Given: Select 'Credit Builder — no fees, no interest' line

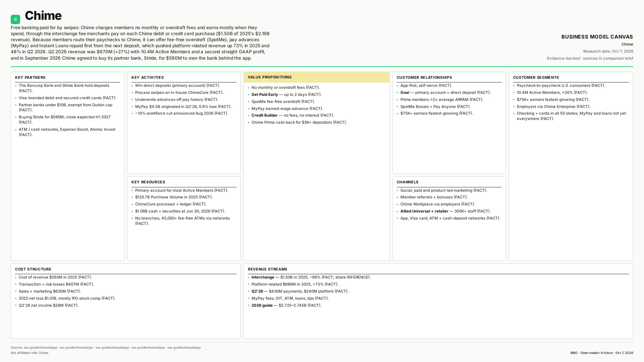Looking at the screenshot, I should point(293,115).
